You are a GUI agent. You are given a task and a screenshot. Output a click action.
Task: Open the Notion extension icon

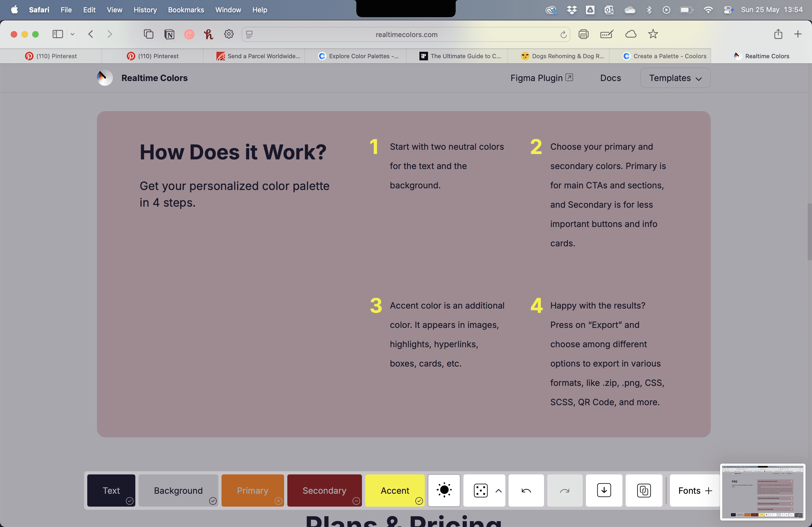coord(169,34)
